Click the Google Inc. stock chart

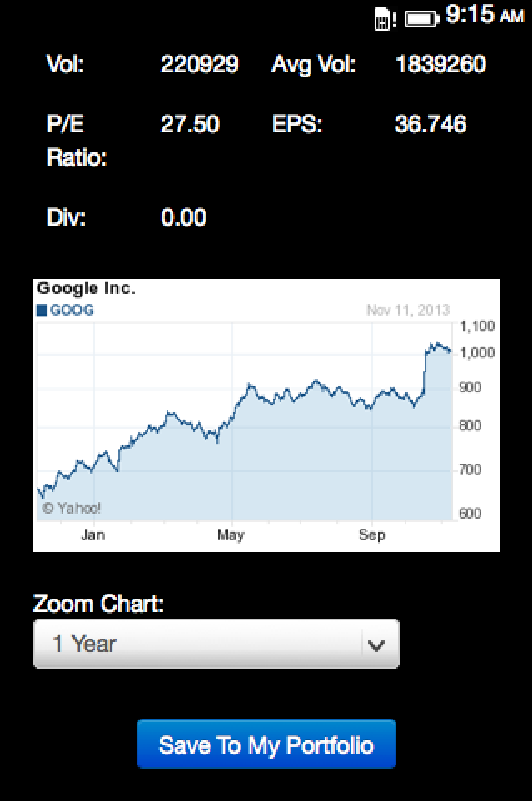tap(250, 425)
